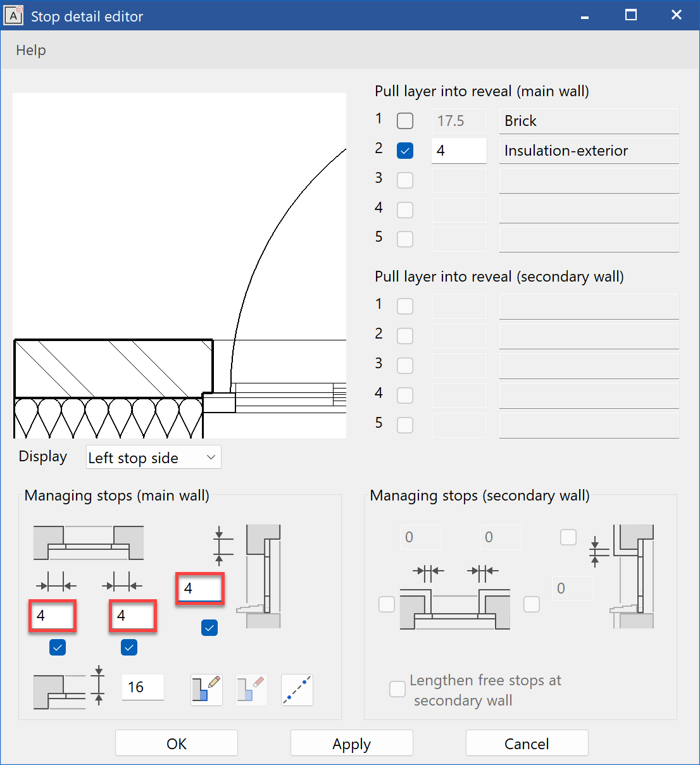Click the stop depth field showing 16
The height and width of the screenshot is (765, 700).
(142, 687)
